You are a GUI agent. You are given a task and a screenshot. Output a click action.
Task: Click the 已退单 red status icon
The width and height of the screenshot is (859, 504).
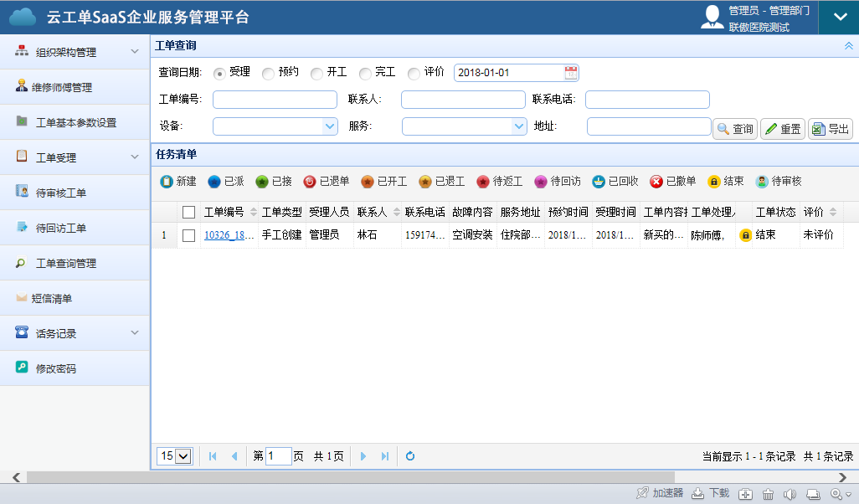310,182
